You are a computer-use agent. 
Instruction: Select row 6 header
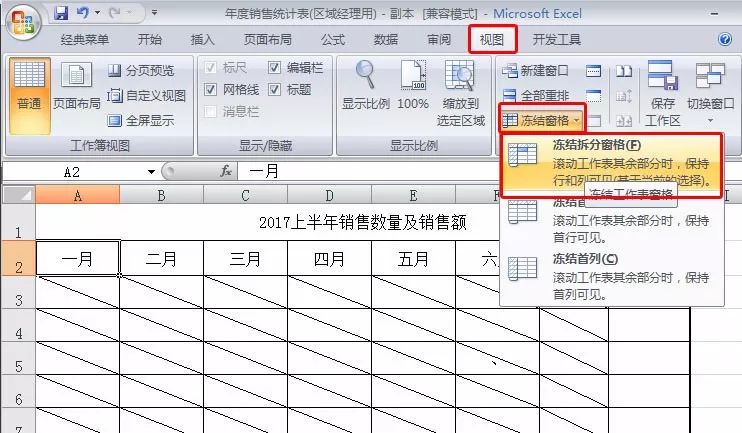tap(18, 392)
